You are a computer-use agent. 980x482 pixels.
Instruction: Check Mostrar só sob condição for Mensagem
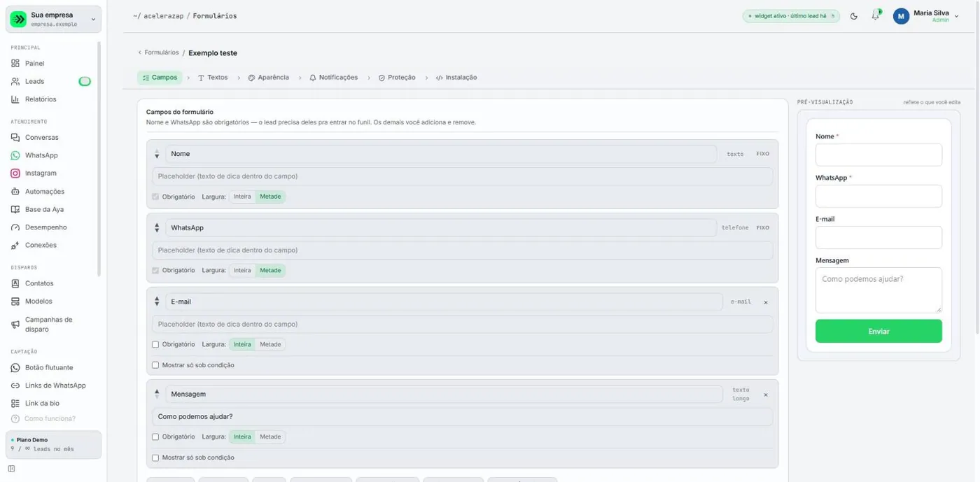(155, 458)
